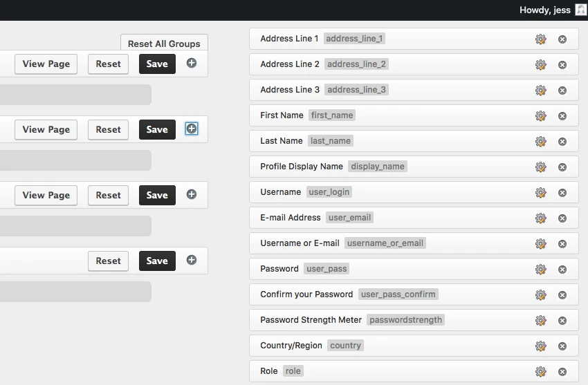Viewport: 588px width, 385px height.
Task: Click the highlighted plus icon beside Save
Action: tap(191, 129)
